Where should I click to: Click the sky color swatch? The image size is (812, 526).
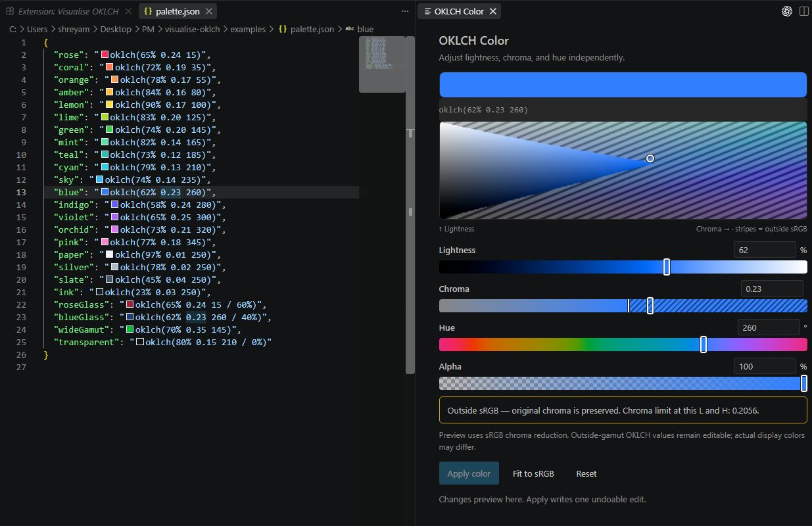(x=99, y=179)
